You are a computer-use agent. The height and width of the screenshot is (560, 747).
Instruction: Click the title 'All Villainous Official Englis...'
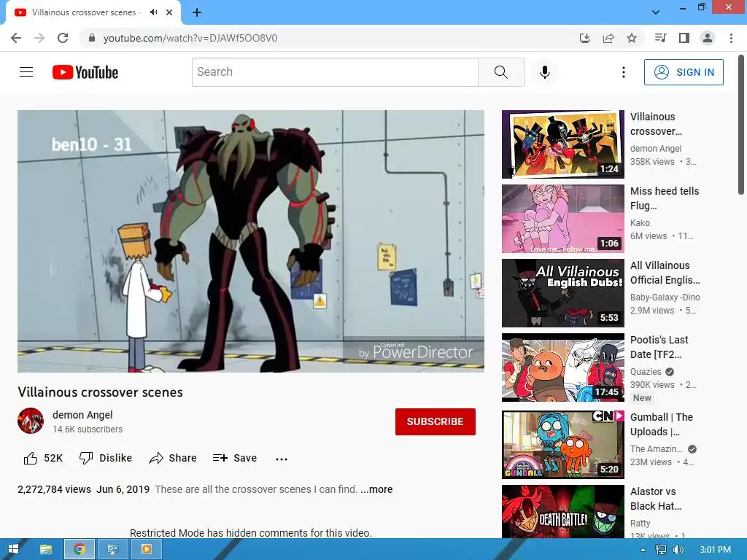point(665,273)
